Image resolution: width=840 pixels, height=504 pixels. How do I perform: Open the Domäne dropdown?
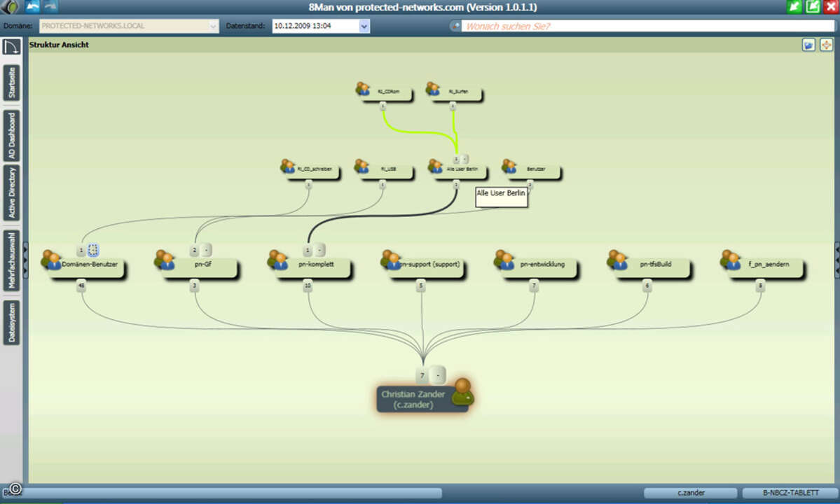[214, 26]
